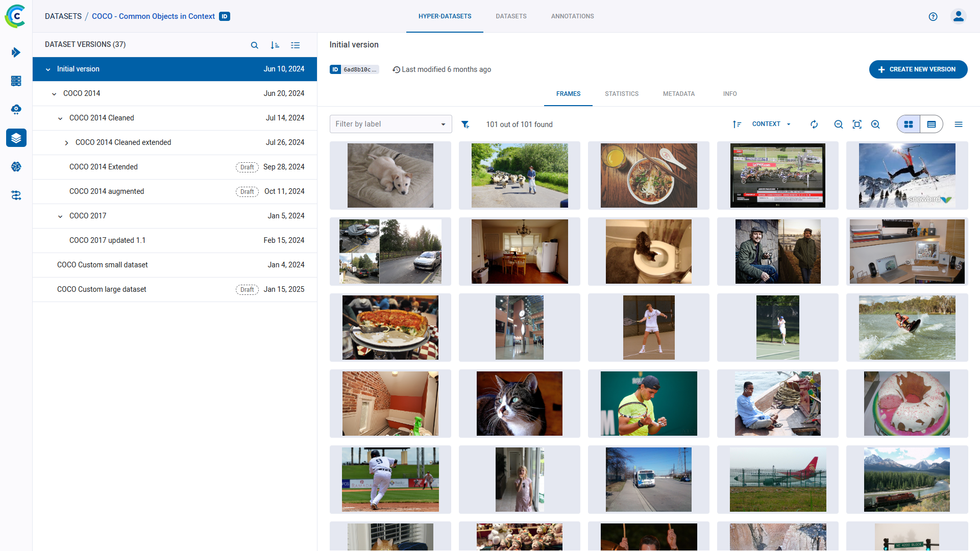Open the search icon in Dataset Versions panel
980x551 pixels.
(255, 45)
